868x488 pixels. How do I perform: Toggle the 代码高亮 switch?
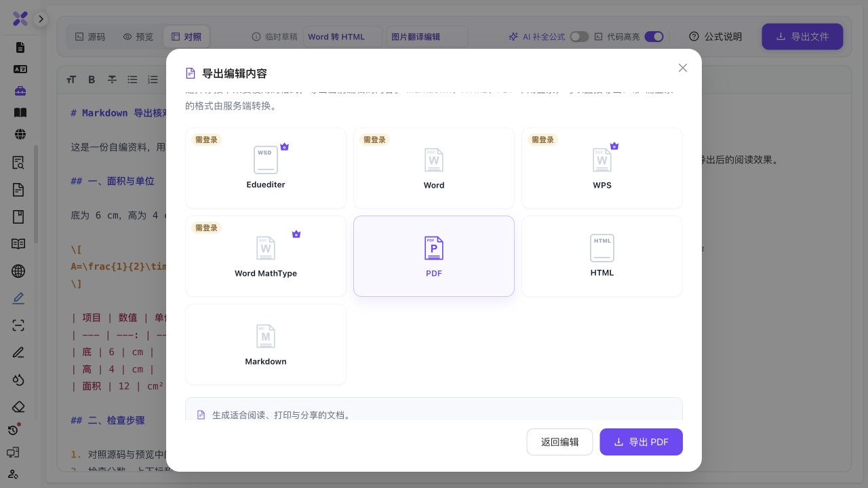pos(654,37)
